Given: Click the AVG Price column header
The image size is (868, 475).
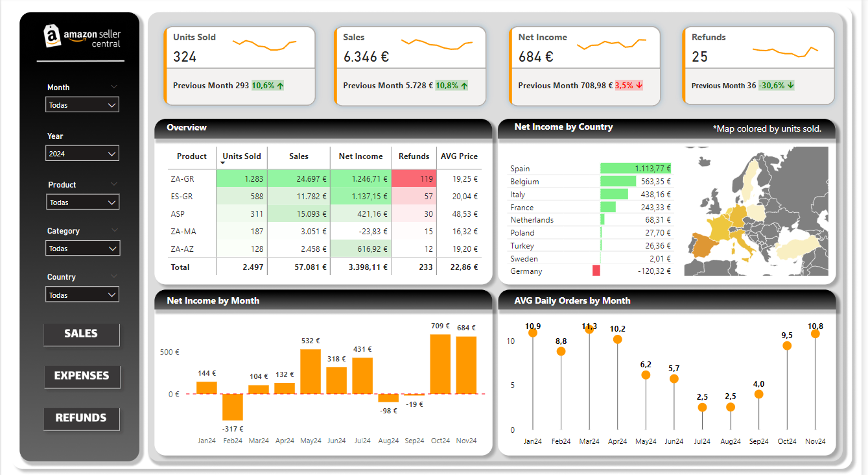Looking at the screenshot, I should [x=459, y=156].
